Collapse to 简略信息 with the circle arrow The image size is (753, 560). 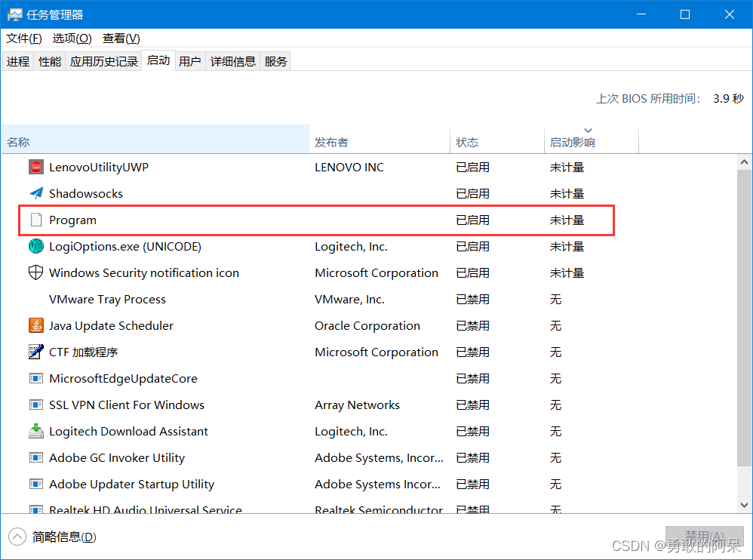(17, 537)
